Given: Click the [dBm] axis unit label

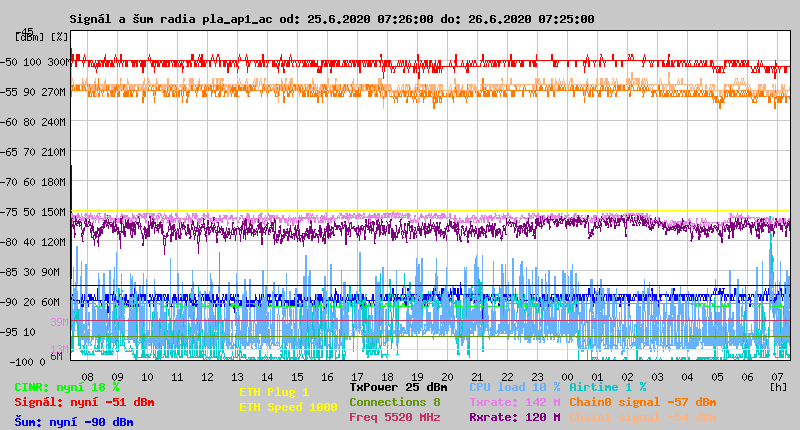Looking at the screenshot, I should (x=29, y=36).
